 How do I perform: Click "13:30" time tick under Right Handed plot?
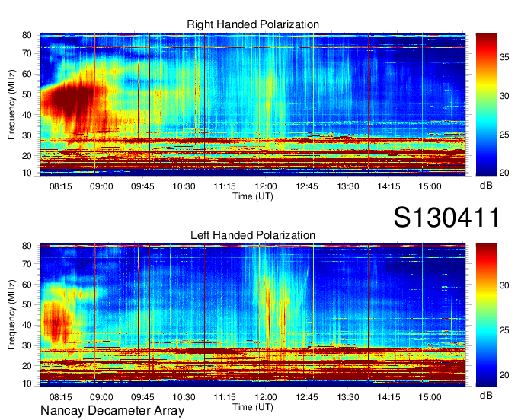(348, 186)
